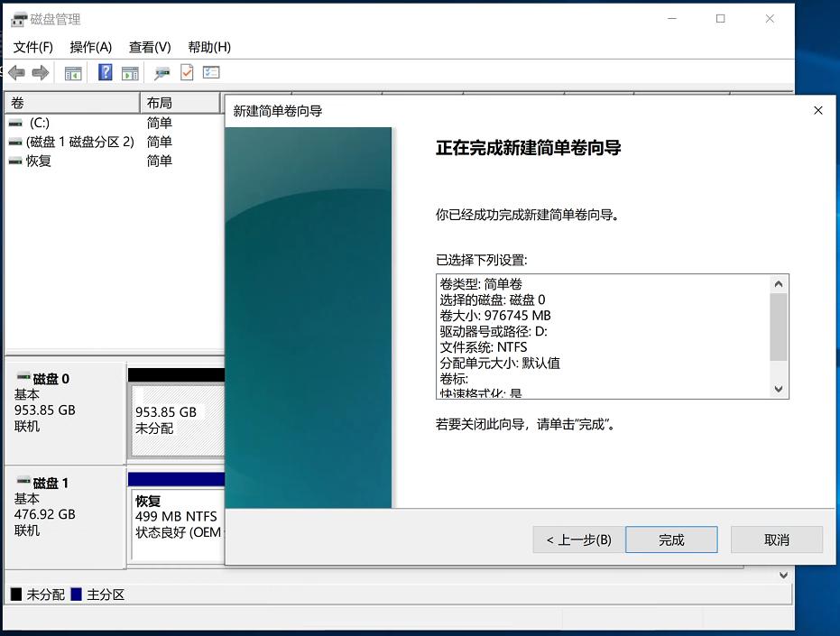Click the back navigation arrow icon
This screenshot has height=636, width=840.
(15, 72)
